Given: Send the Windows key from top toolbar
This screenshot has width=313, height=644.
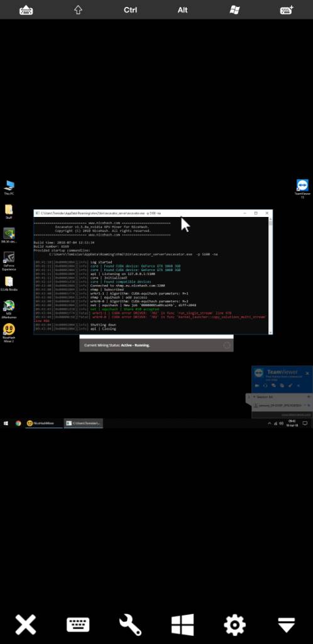Looking at the screenshot, I should pos(234,10).
